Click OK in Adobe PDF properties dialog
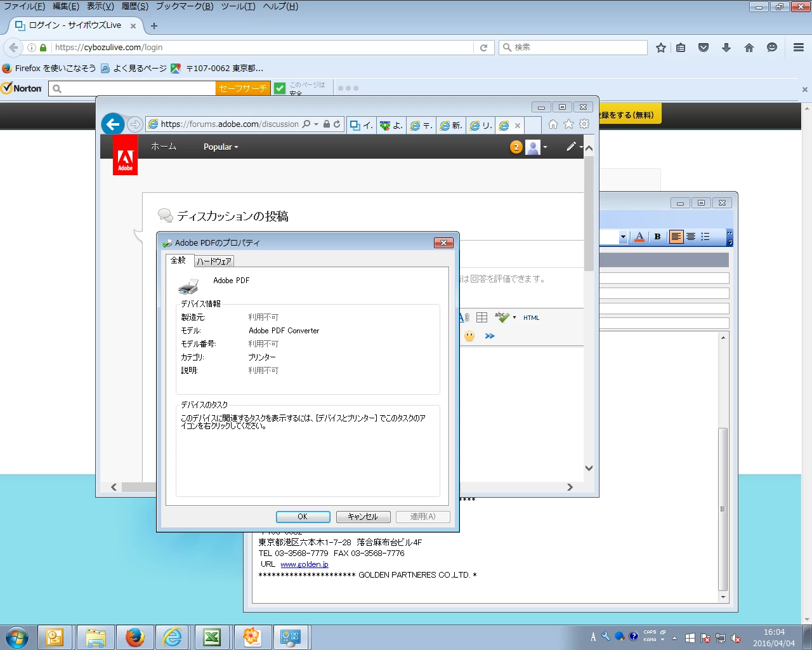The width and height of the screenshot is (812, 650). click(x=303, y=517)
